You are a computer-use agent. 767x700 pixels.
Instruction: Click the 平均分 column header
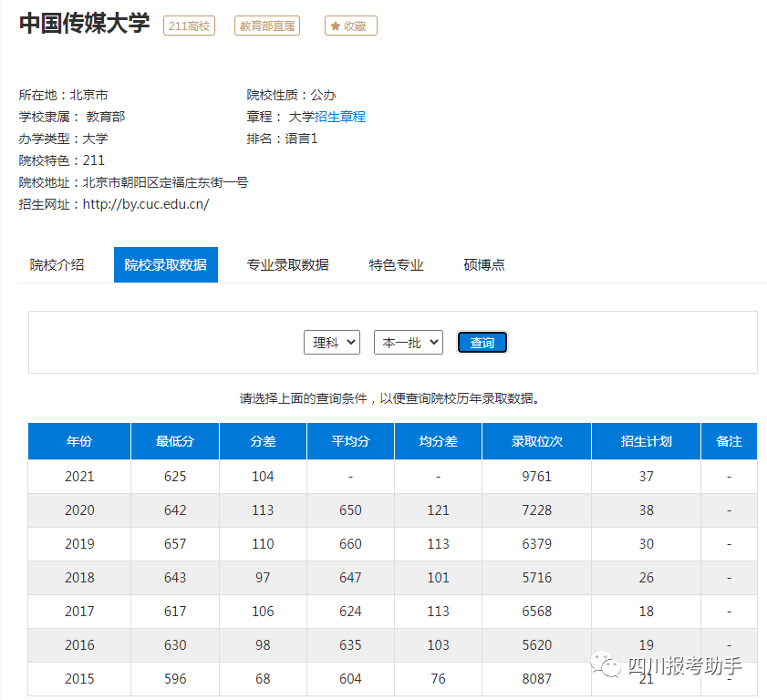pyautogui.click(x=351, y=441)
